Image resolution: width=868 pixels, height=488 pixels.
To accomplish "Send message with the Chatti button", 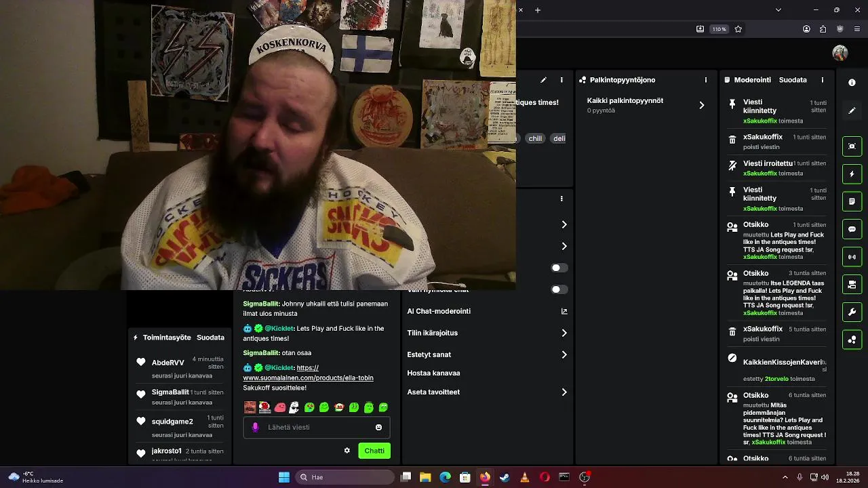I will tap(374, 451).
